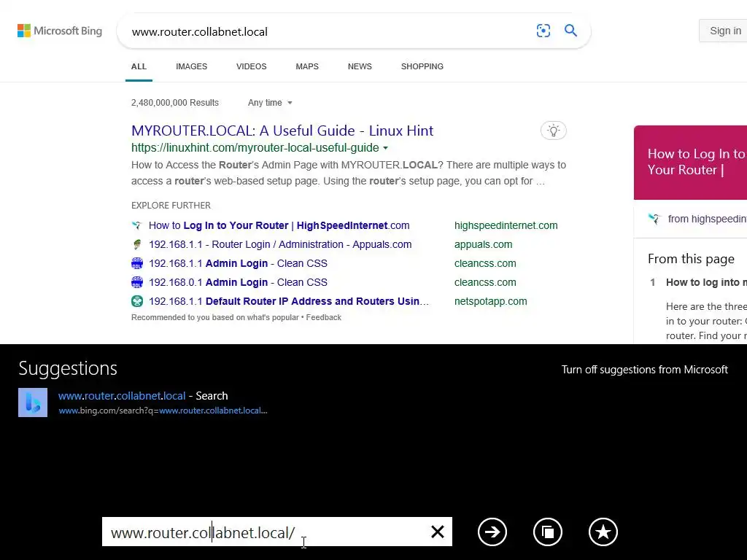Click the HighSpeedInternet favicon in Explore Further
747x560 pixels.
(136, 225)
